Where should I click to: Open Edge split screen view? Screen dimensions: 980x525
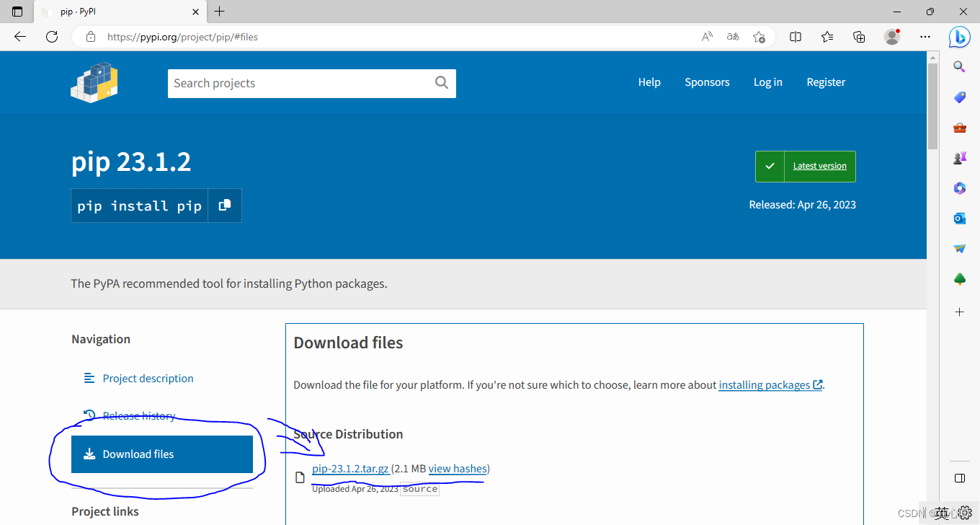pos(796,37)
